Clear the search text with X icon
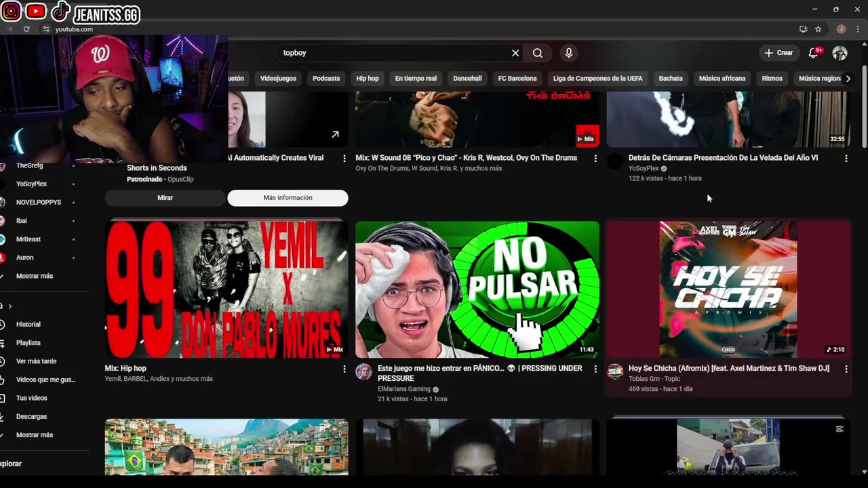Image resolution: width=868 pixels, height=488 pixels. (515, 53)
